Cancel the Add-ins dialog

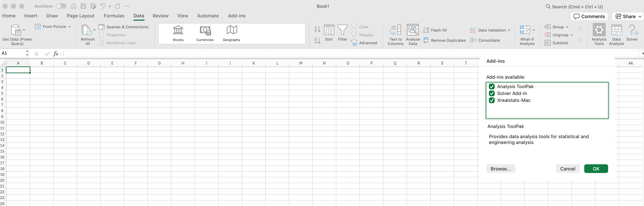(568, 169)
